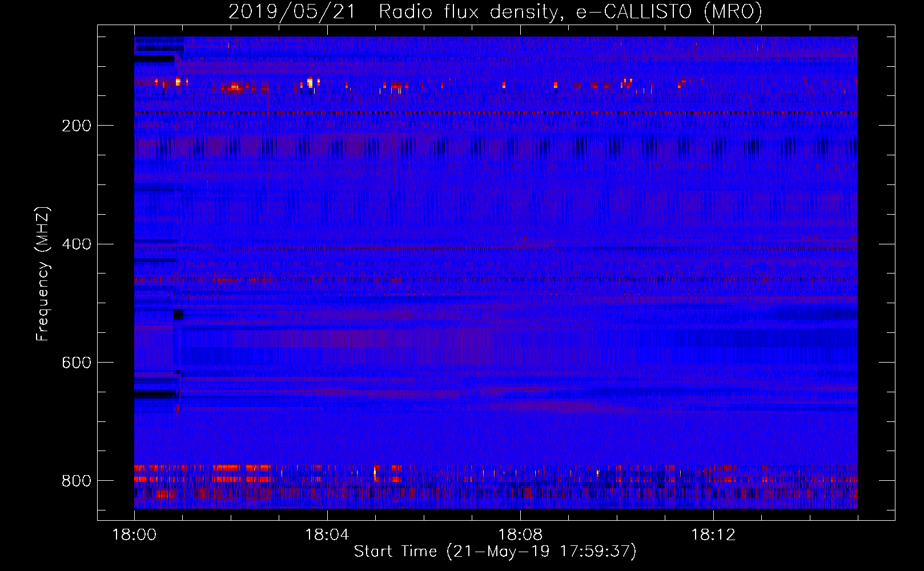Screen dimensions: 924x571
Task: Click the 'Frequency (MHZ)' y-axis label
Action: point(43,274)
